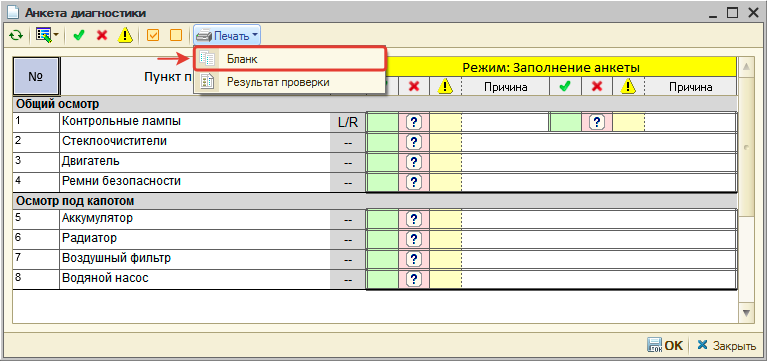Image resolution: width=767 pixels, height=361 pixels.
Task: Mark Водяной насос yellow warning cell
Action: click(445, 279)
